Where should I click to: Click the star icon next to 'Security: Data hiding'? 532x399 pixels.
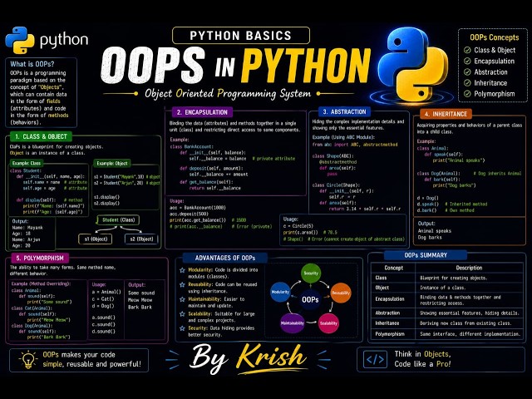click(182, 328)
